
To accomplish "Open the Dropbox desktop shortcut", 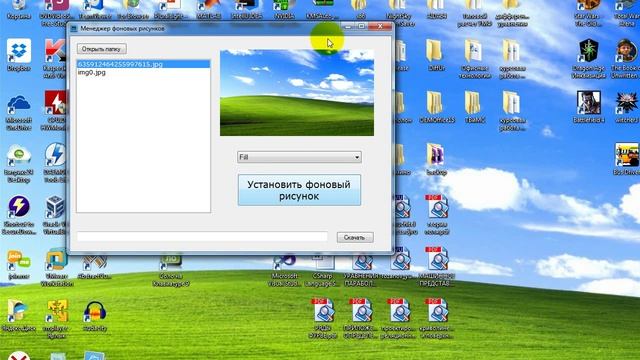I will (19, 55).
